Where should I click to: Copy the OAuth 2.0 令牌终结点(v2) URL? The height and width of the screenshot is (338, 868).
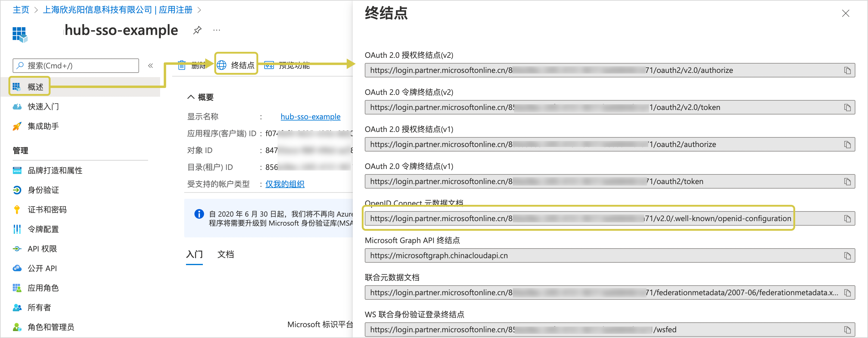click(x=847, y=108)
